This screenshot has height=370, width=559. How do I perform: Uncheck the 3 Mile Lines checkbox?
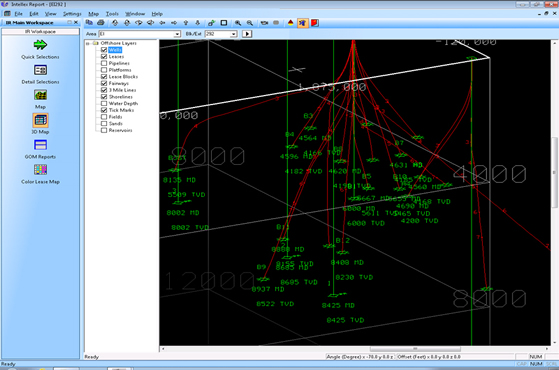(104, 90)
